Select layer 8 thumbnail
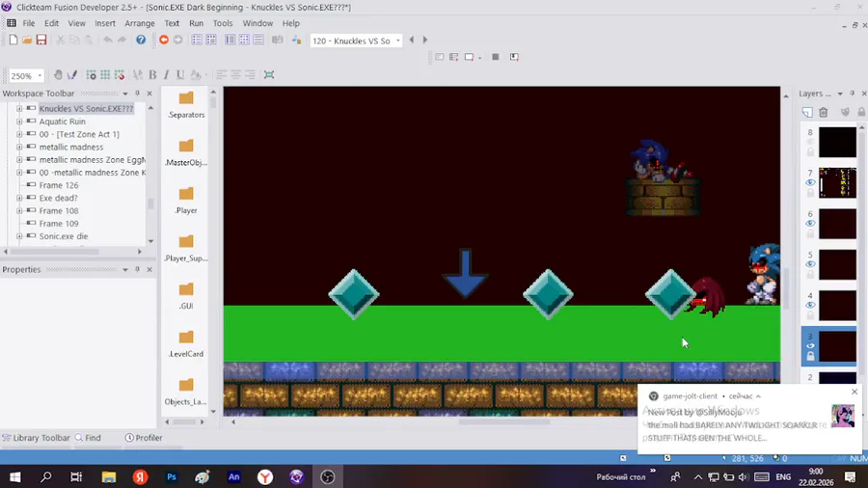This screenshot has height=488, width=868. point(837,142)
